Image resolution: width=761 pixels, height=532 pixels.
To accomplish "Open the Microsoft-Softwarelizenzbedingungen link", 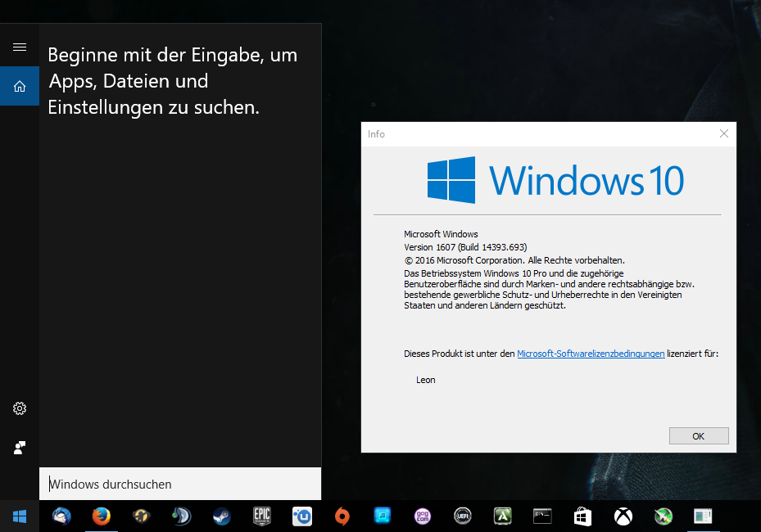I will tap(591, 354).
